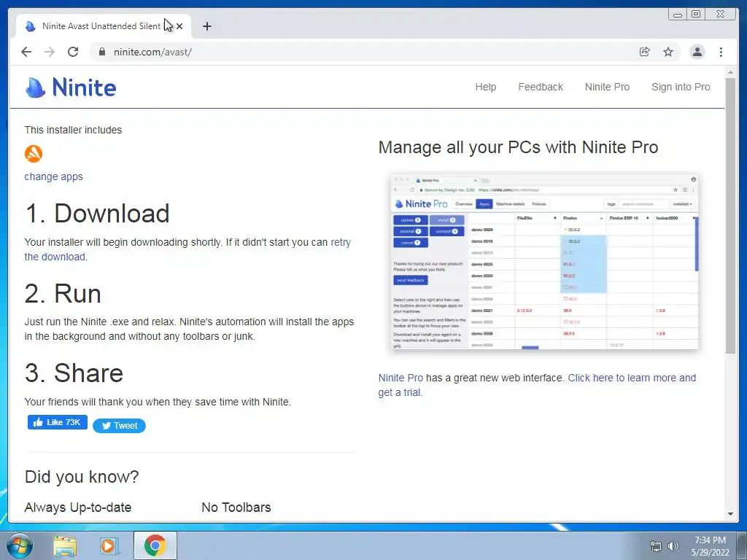The height and width of the screenshot is (560, 747).
Task: Click the No Toolbars text
Action: [236, 507]
